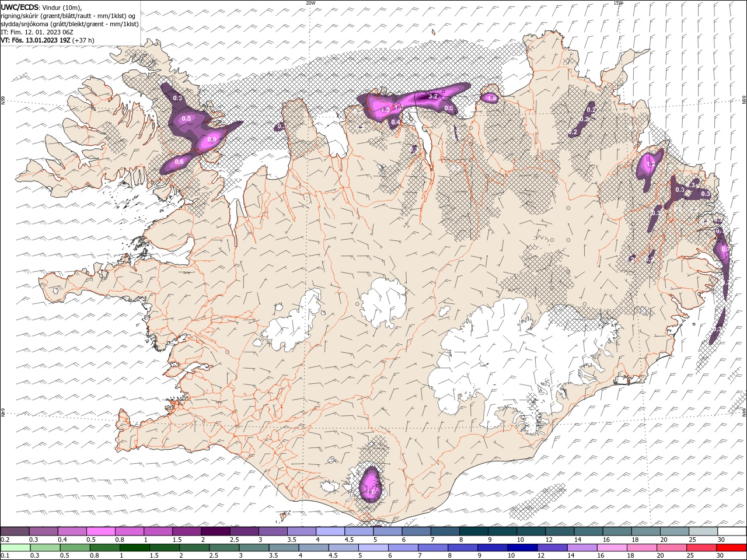Viewport: 747px width, 560px height.
Task: Select the 3.5–4 blue-grey swatch in green legend row
Action: (x=284, y=547)
